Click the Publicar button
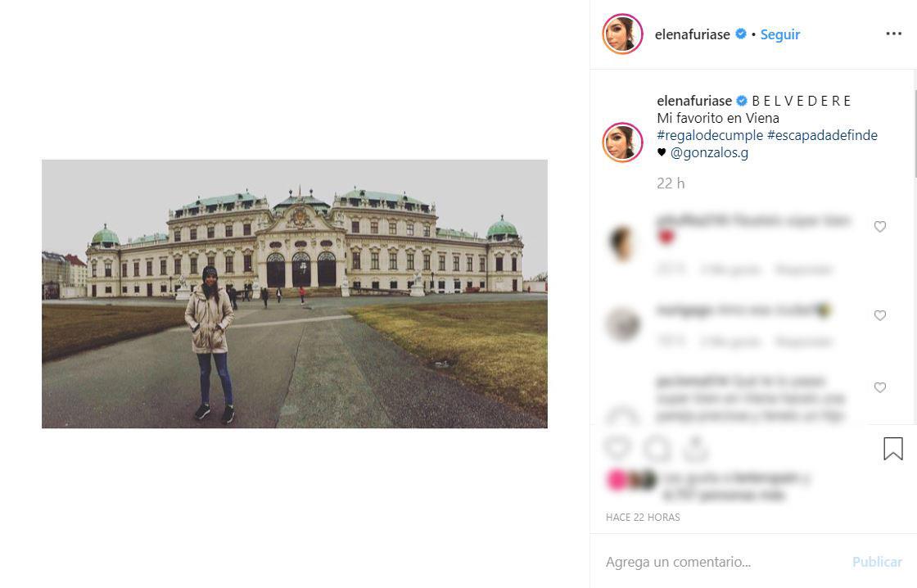 pyautogui.click(x=877, y=562)
